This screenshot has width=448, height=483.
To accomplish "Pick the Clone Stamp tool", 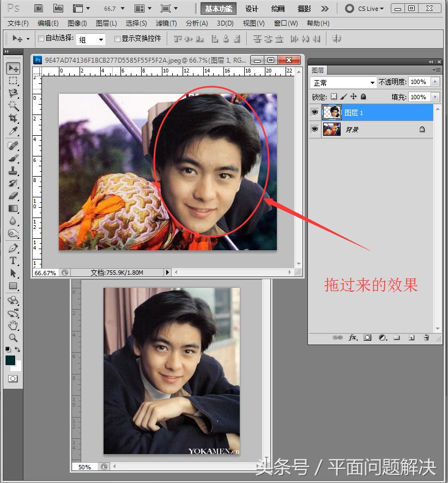I will pos(13,171).
